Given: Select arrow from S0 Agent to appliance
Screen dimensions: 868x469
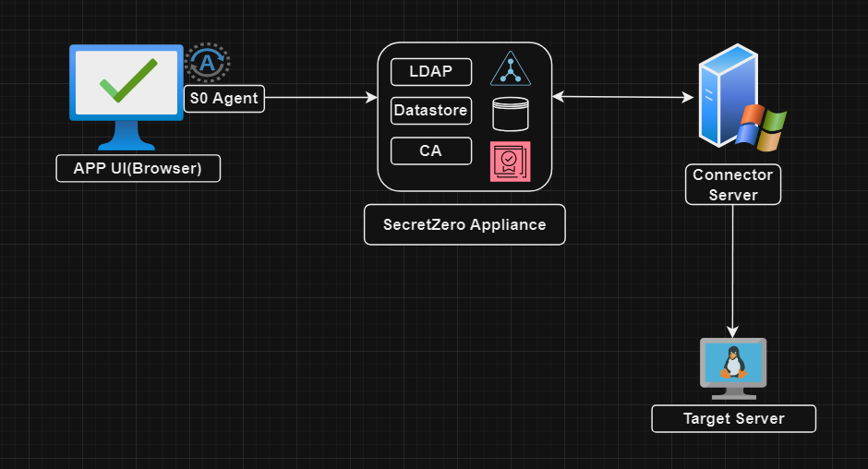Looking at the screenshot, I should click(x=321, y=98).
